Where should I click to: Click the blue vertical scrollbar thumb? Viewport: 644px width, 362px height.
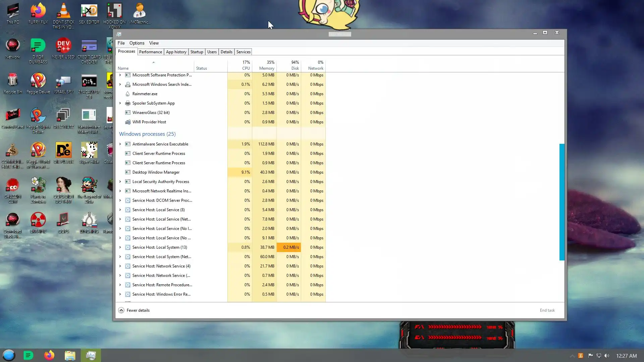(x=562, y=202)
